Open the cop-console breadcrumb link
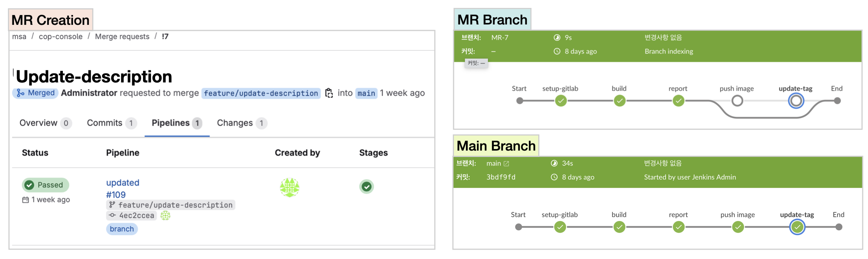This screenshot has height=259, width=868. tap(61, 37)
